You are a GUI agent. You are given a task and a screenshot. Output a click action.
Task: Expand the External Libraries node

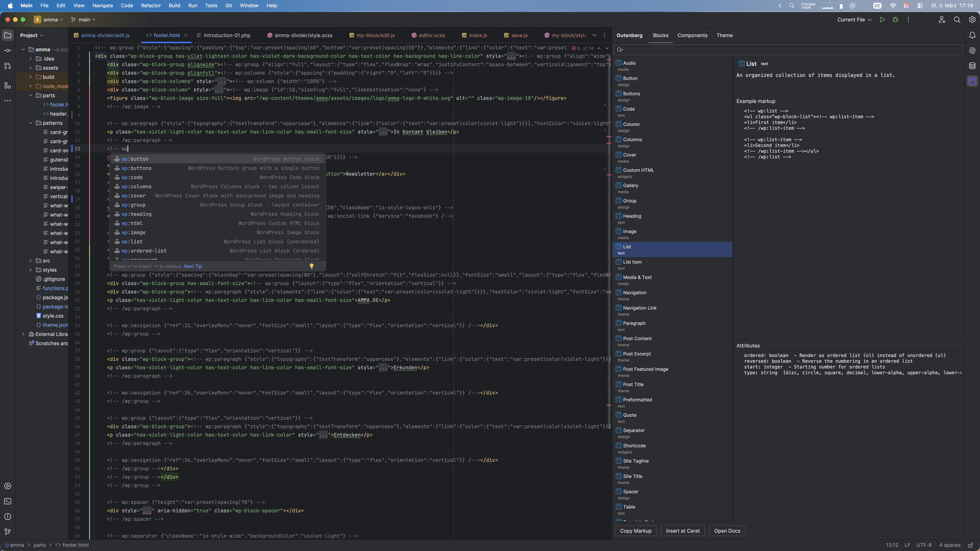click(x=23, y=334)
